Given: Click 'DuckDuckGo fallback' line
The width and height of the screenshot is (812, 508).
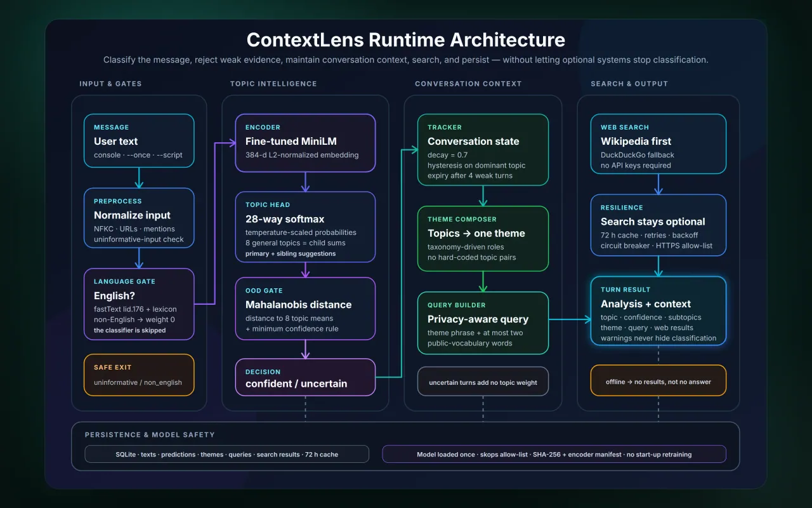Looking at the screenshot, I should click(638, 155).
